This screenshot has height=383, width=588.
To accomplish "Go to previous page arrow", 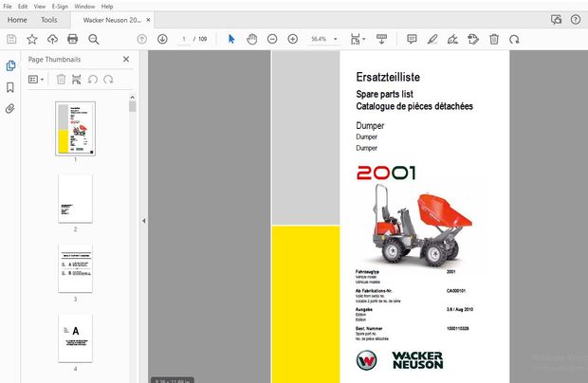I will tap(141, 39).
